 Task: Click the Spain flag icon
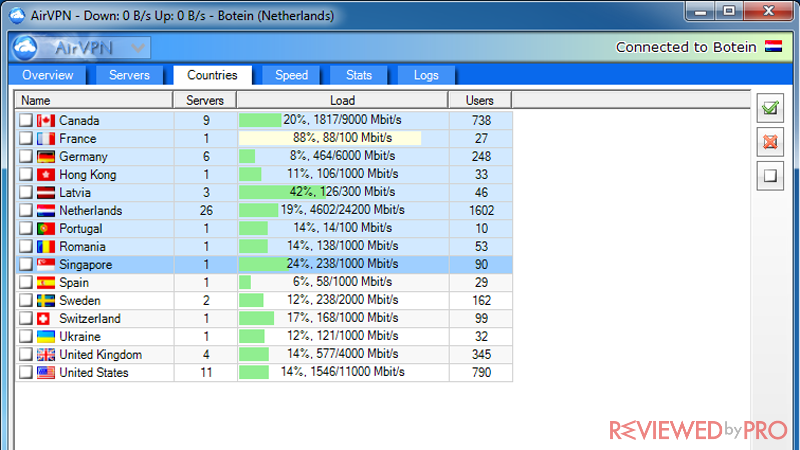[46, 283]
